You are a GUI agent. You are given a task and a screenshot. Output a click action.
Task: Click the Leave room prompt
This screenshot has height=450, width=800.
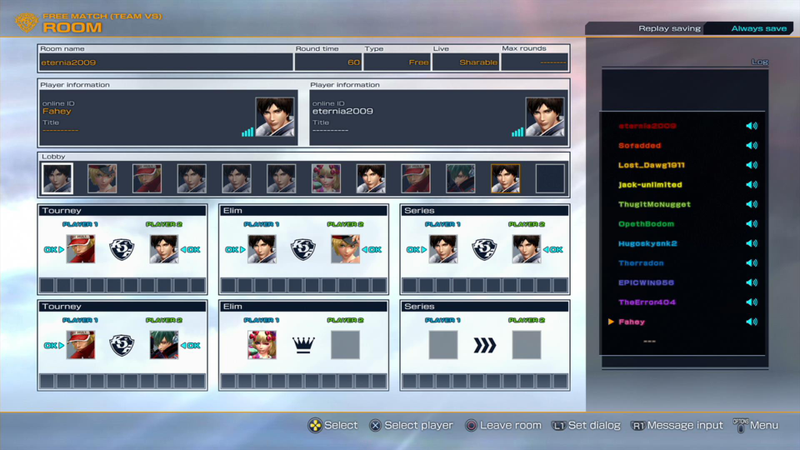coord(503,425)
